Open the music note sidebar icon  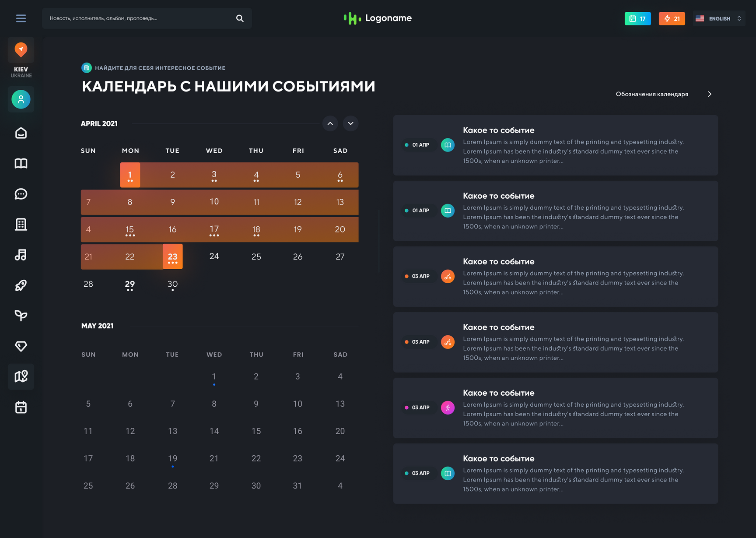[x=21, y=255]
